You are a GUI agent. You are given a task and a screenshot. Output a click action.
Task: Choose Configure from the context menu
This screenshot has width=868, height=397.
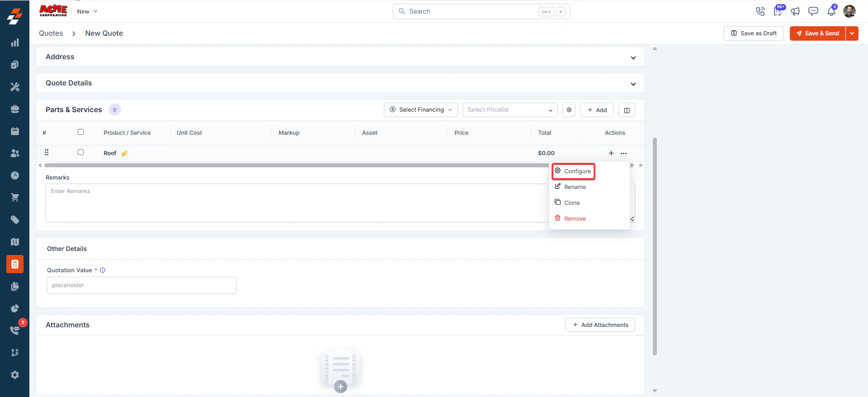(573, 171)
